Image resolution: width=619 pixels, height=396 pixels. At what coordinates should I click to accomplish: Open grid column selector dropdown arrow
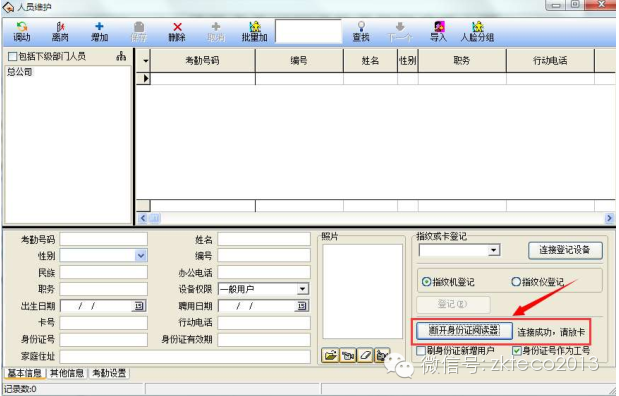[146, 61]
